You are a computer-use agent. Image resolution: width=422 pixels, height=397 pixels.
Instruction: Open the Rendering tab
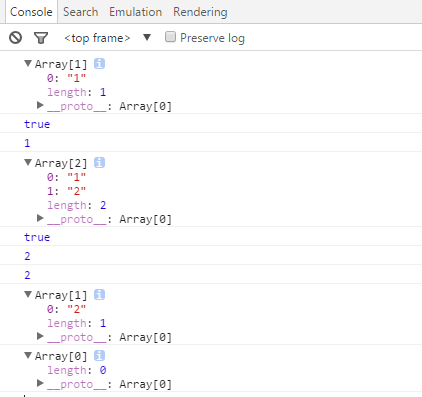tap(200, 12)
